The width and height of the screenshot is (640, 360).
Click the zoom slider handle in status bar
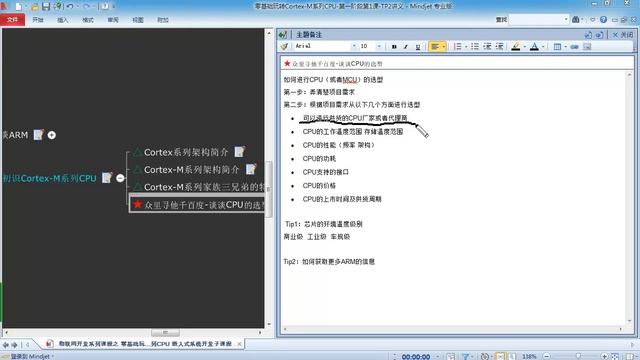tap(578, 356)
